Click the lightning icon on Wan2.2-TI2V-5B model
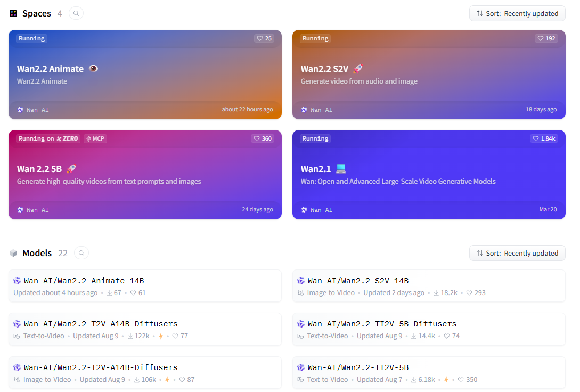The image size is (580, 392). coord(446,380)
